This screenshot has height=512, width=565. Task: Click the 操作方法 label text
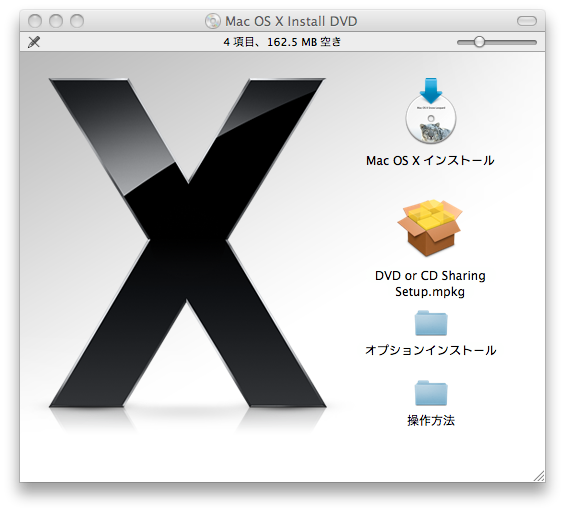coord(431,420)
